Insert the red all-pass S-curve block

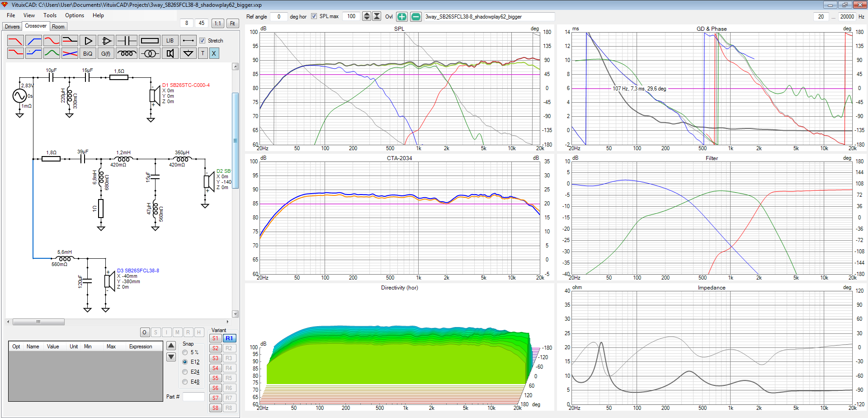(52, 41)
